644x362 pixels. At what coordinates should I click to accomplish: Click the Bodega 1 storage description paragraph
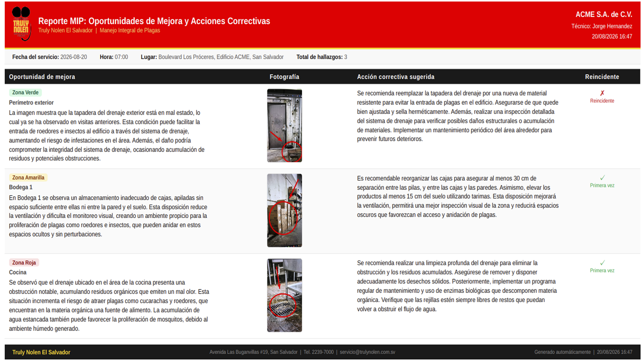(x=108, y=216)
